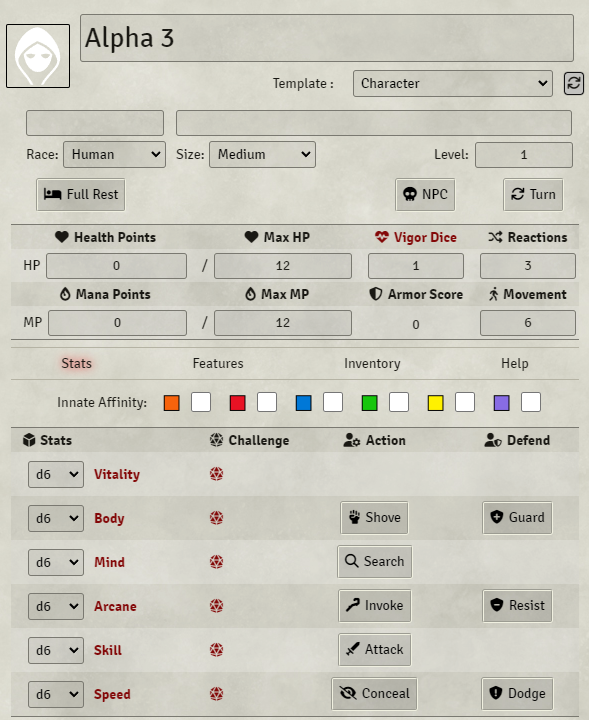Use the Shove action button
Screen dimensions: 589x720
click(x=374, y=518)
